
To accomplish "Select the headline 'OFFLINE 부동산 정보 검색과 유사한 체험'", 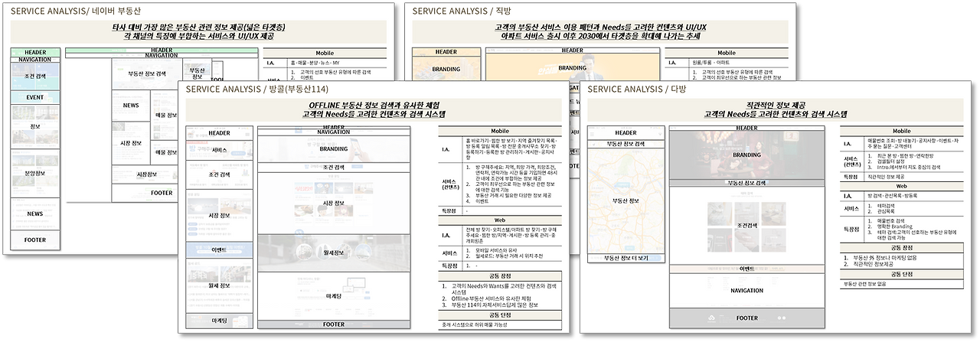I will point(376,105).
